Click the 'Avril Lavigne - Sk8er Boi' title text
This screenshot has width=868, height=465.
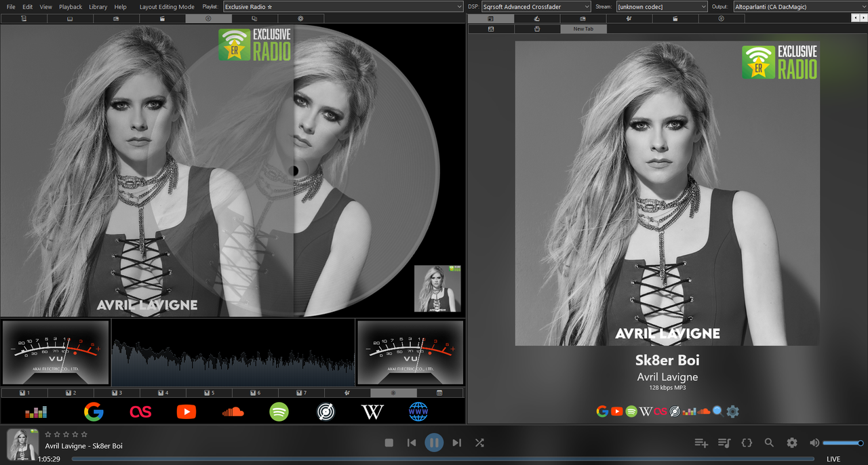[84, 446]
